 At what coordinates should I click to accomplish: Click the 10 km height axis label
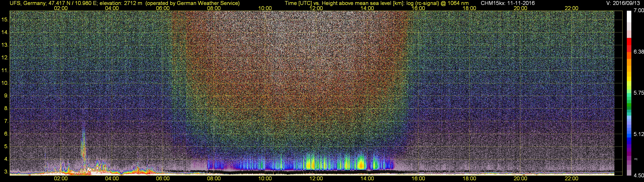coord(5,83)
